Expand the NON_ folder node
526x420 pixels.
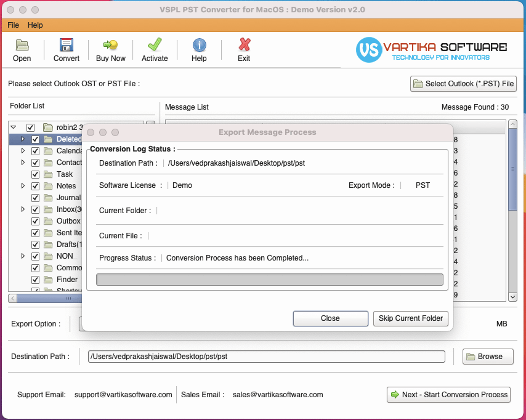pos(23,256)
